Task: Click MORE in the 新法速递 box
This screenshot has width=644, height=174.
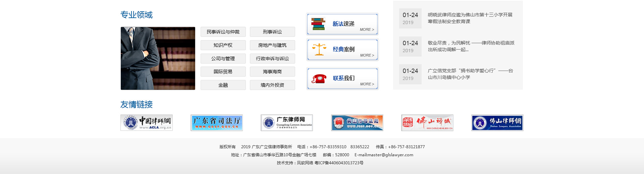Action: (x=367, y=29)
